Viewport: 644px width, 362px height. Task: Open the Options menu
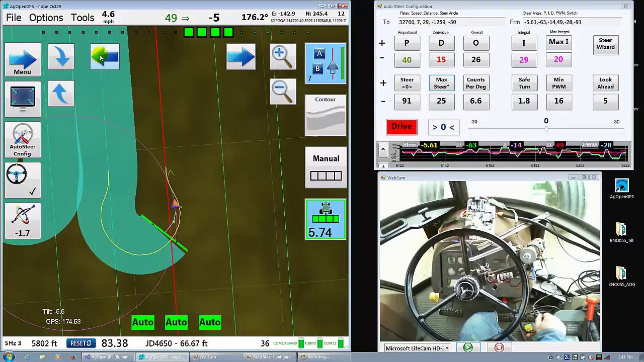(x=46, y=18)
